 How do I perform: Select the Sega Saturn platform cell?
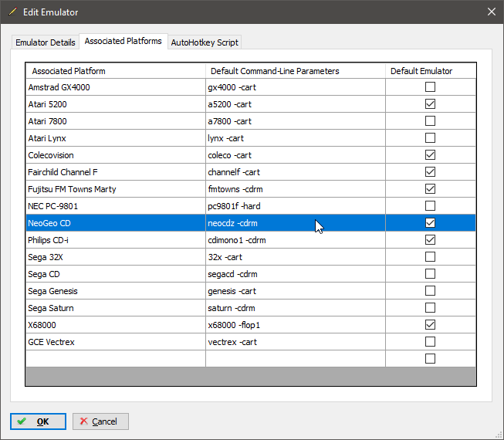coord(116,308)
